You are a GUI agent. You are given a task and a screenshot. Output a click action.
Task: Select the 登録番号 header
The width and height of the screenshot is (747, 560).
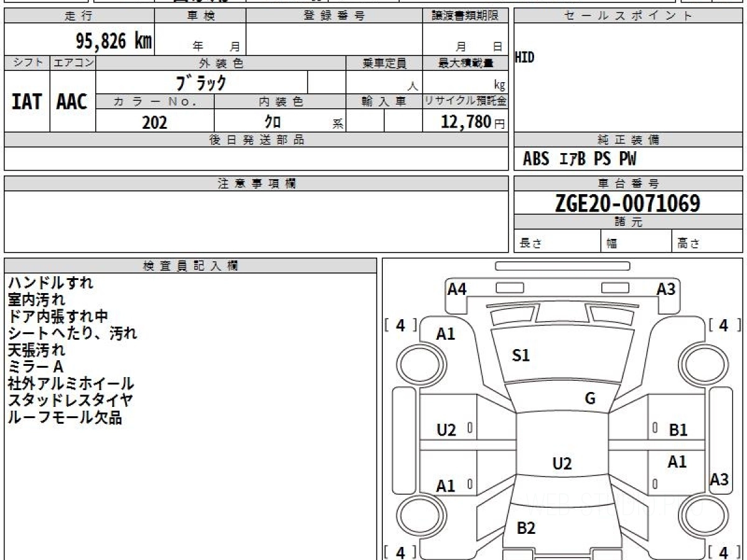click(334, 16)
